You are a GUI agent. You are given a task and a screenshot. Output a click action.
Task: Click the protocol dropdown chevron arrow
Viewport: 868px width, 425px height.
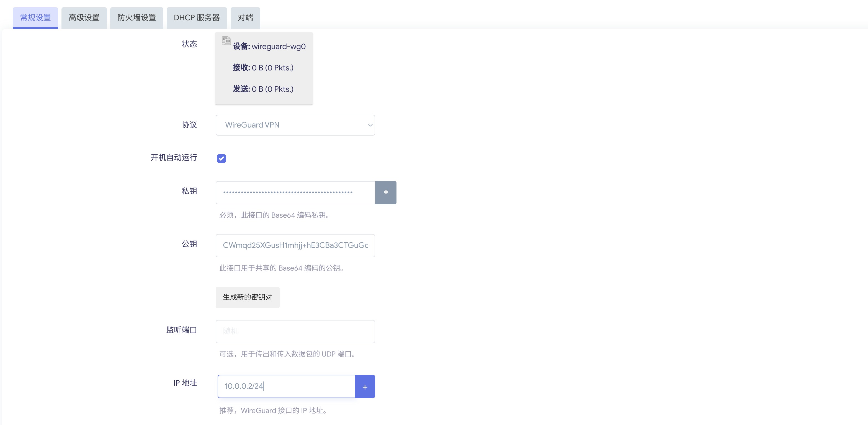(370, 125)
